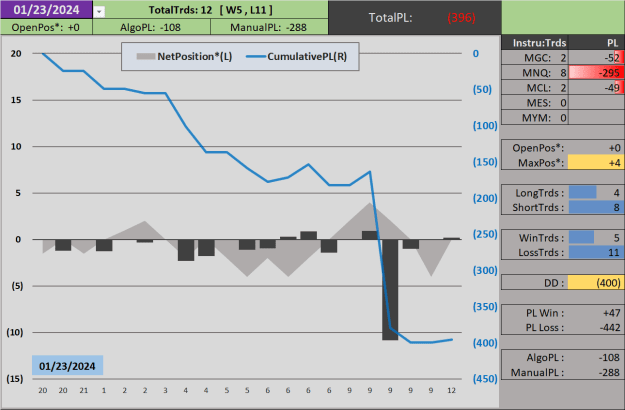The width and height of the screenshot is (625, 410).
Task: Select the MYM: 0 row
Action: coord(534,118)
